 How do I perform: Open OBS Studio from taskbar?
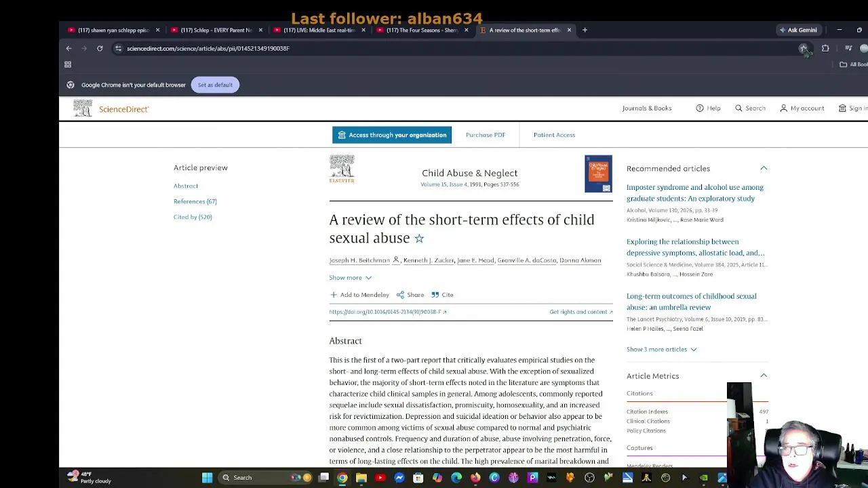pos(589,478)
